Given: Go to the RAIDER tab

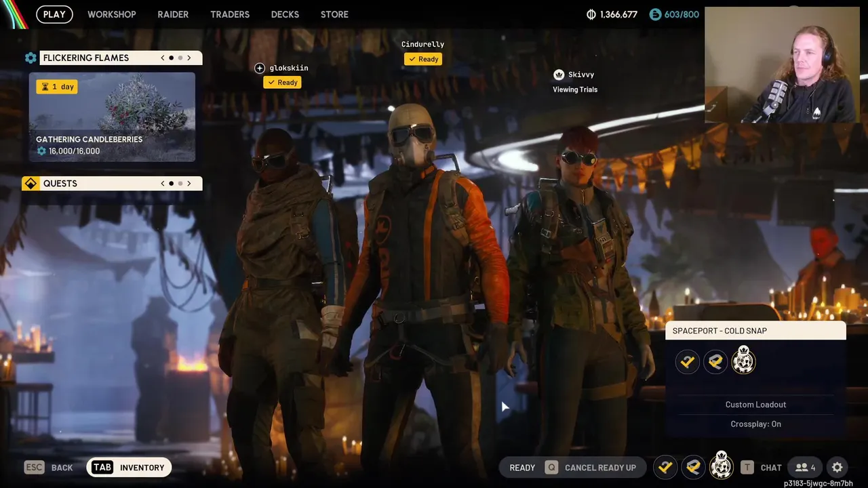Looking at the screenshot, I should 173,14.
